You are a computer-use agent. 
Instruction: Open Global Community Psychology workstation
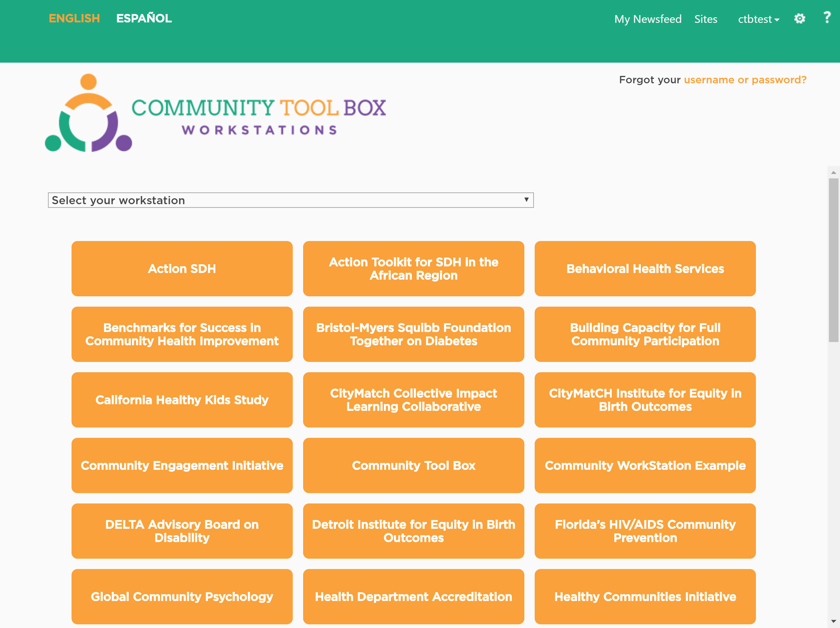182,597
